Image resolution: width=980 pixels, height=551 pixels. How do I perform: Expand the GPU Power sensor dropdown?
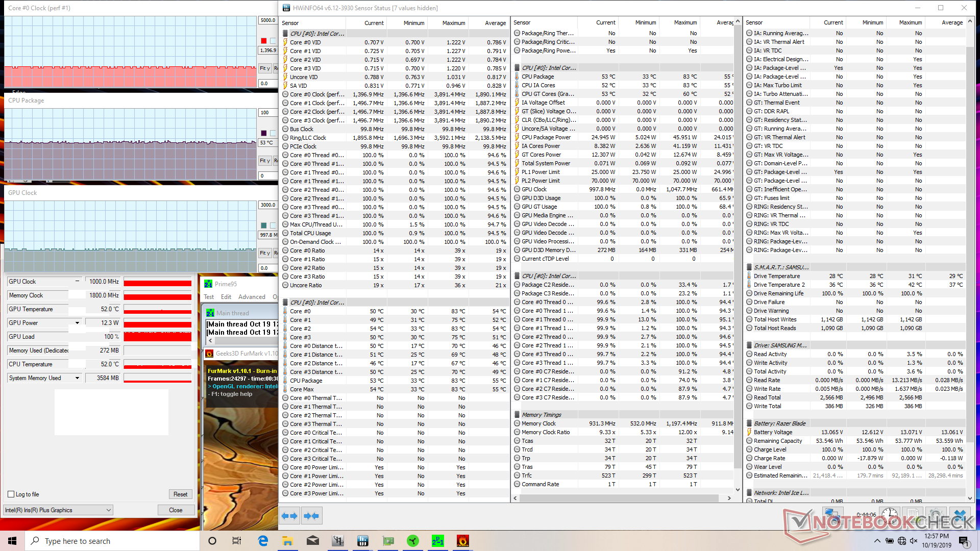[x=77, y=323]
